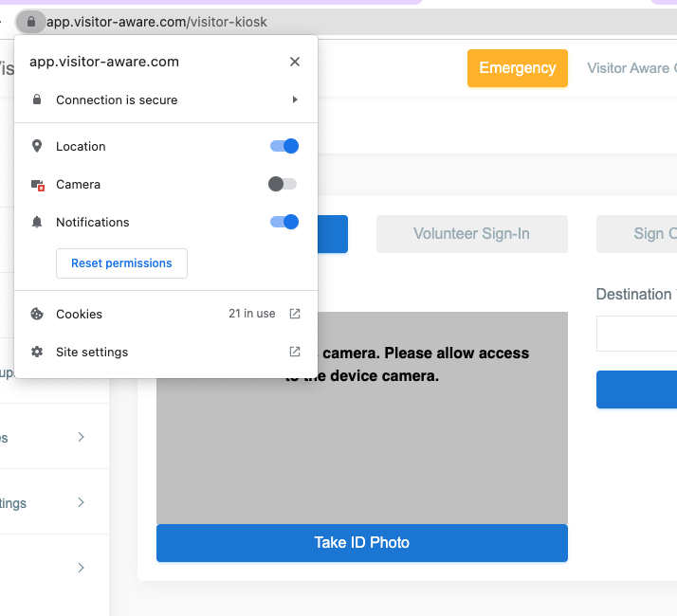Open the Visitor Aware account menu
Screen dimensions: 677x616
pyautogui.click(x=632, y=68)
